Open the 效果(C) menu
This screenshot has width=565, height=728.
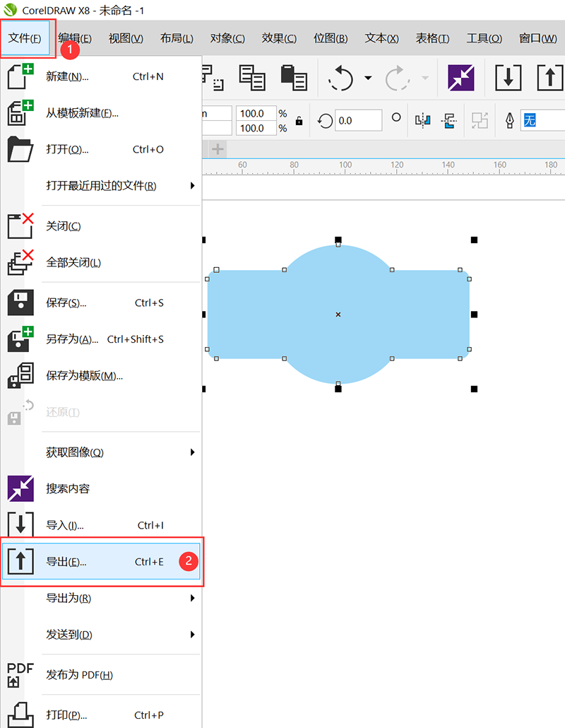[279, 38]
